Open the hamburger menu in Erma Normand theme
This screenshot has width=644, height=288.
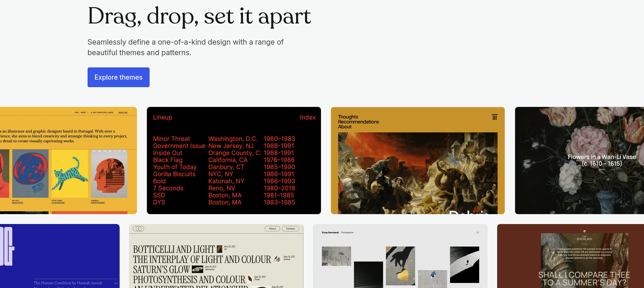coord(477,233)
